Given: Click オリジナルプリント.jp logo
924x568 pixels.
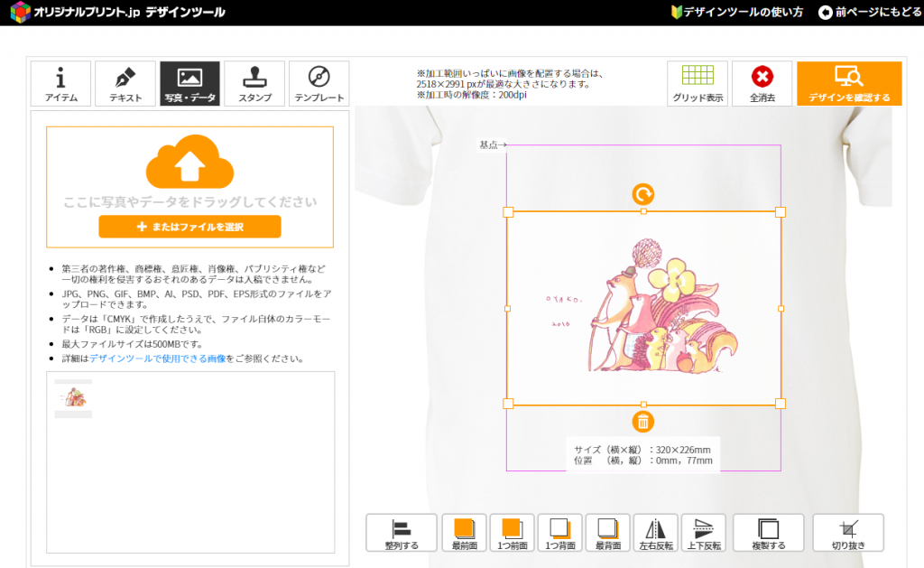Looking at the screenshot, I should pos(118,12).
